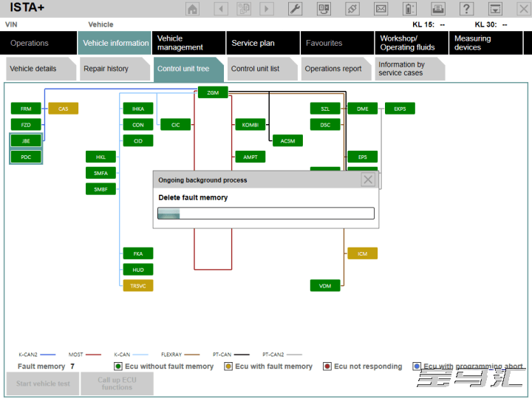Open Workshop/Operating fluids tab
Screen dimensions: 532x399
tap(412, 43)
